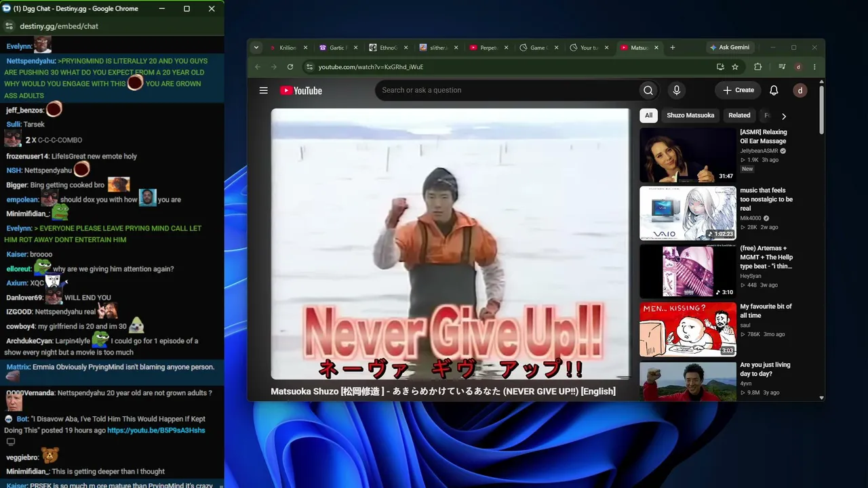Close the Garticphone tab
Viewport: 868px width, 488px height.
[355, 47]
